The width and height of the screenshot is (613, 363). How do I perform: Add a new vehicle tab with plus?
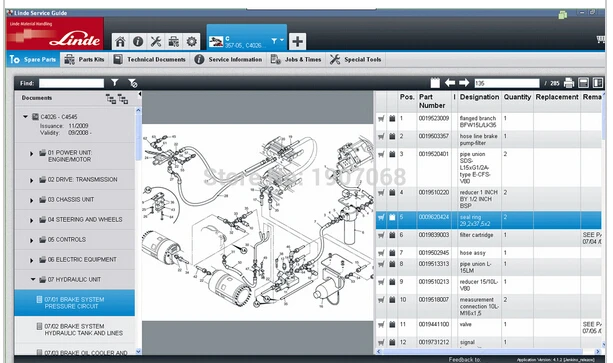(x=298, y=41)
